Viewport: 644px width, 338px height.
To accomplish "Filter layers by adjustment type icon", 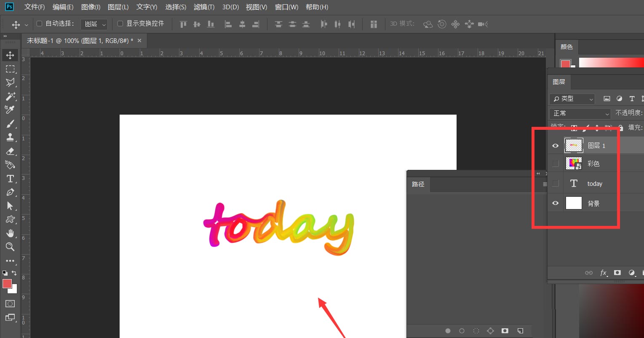I will click(x=620, y=99).
